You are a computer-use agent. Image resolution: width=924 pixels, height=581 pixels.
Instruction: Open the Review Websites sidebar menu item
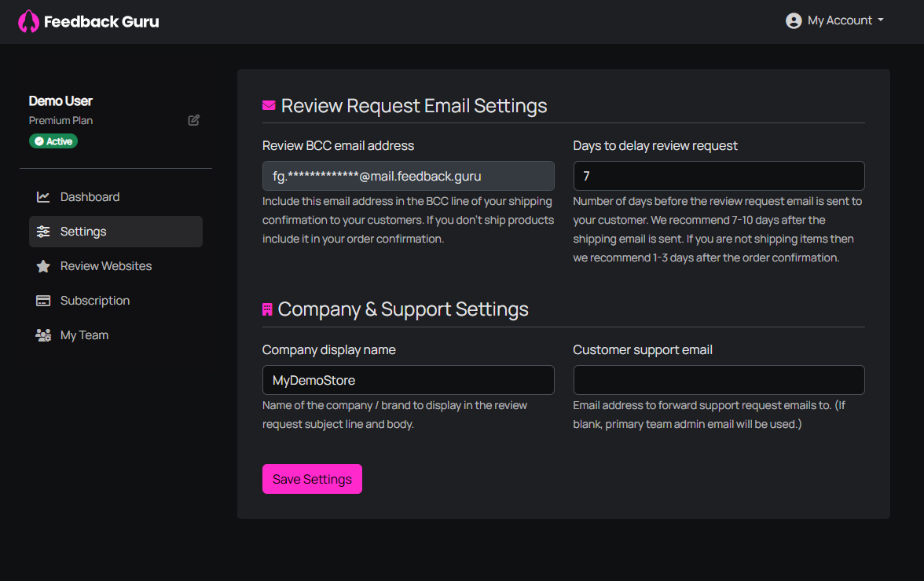point(115,266)
